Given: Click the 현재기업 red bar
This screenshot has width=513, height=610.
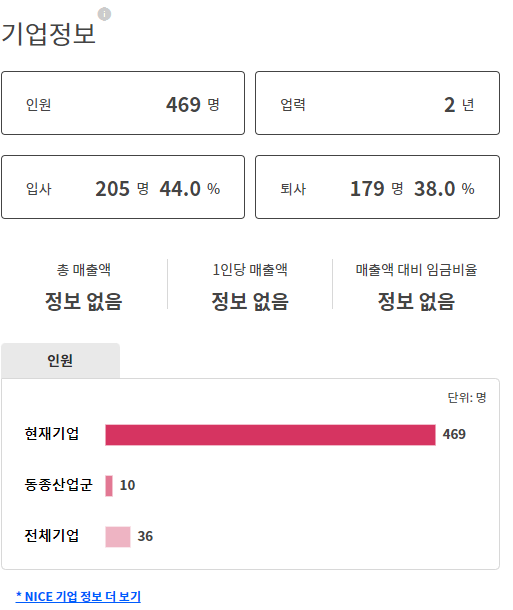Looking at the screenshot, I should [x=270, y=435].
